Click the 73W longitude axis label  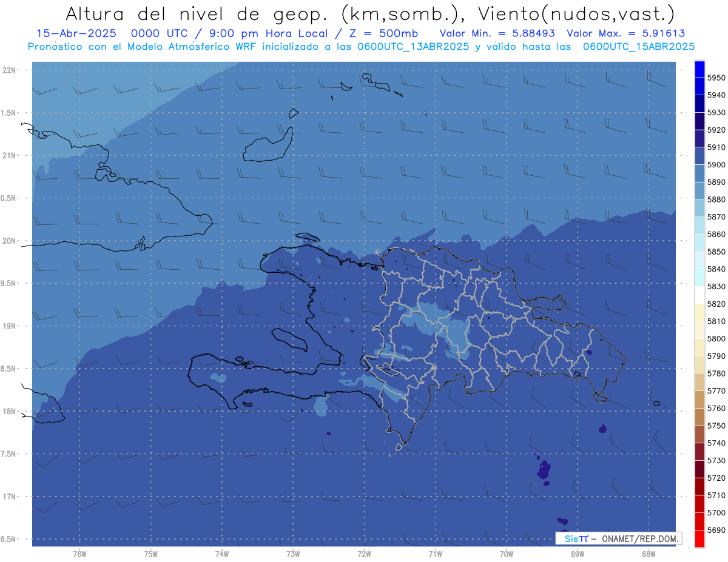tap(293, 554)
